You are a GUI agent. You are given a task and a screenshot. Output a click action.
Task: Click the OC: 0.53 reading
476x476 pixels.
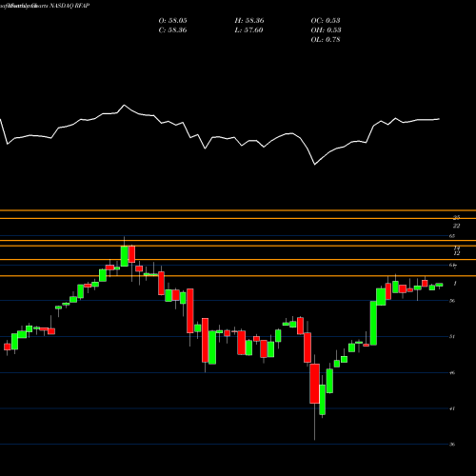(x=326, y=21)
